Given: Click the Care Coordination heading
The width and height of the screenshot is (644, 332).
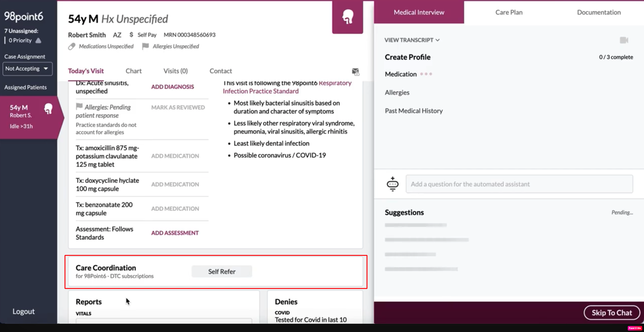Looking at the screenshot, I should (106, 268).
